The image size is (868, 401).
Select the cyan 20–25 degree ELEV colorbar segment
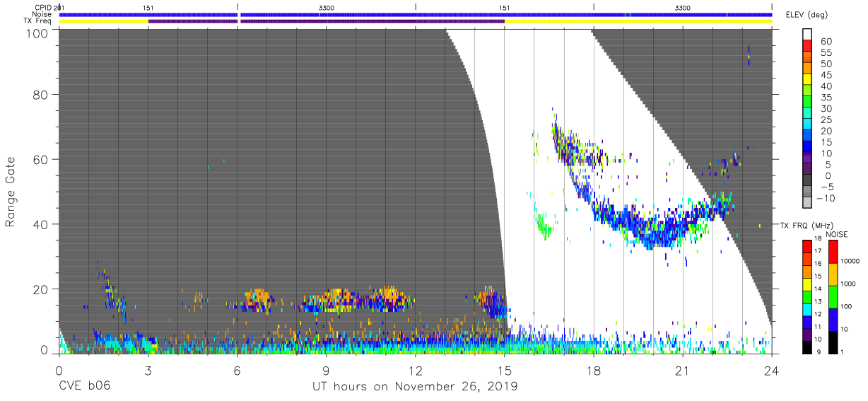click(809, 125)
